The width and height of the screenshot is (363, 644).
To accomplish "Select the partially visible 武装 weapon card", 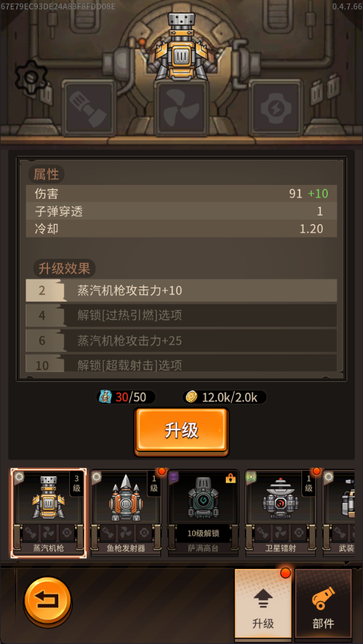I will tap(339, 512).
